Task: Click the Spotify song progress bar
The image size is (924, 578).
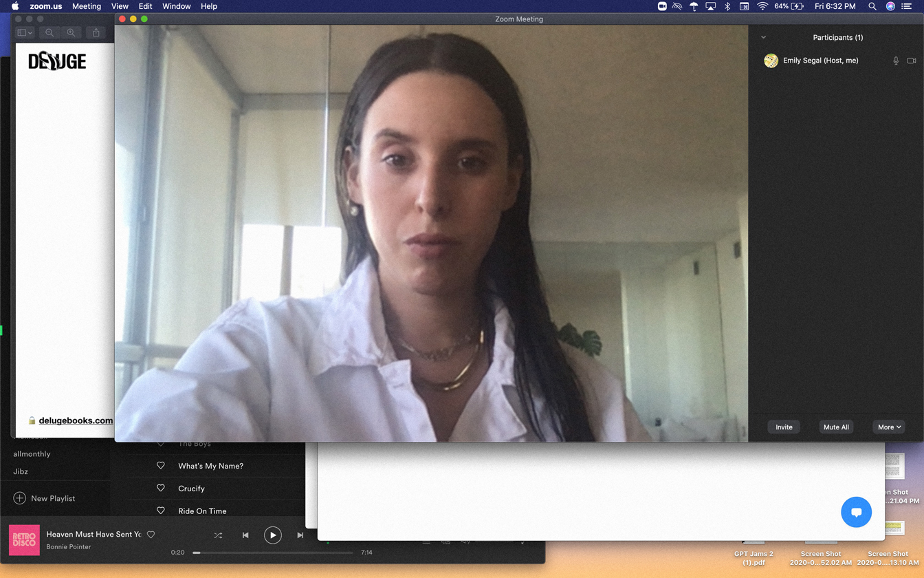Action: coord(275,552)
